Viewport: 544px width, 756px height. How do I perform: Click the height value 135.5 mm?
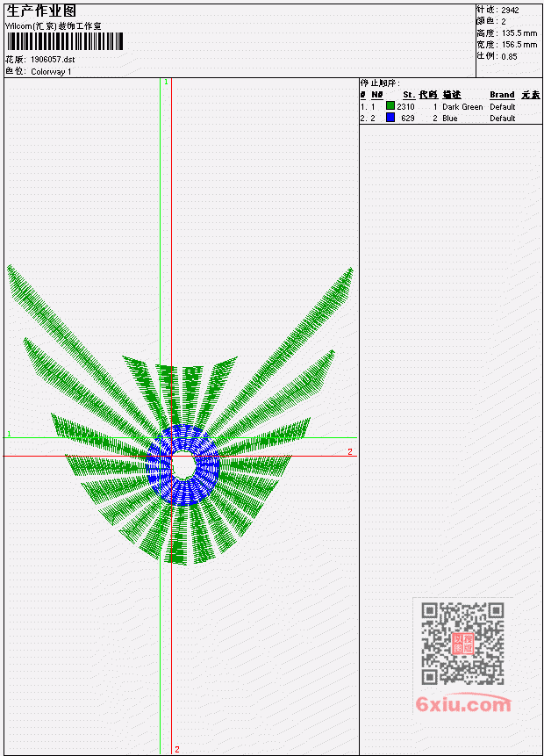(x=519, y=33)
